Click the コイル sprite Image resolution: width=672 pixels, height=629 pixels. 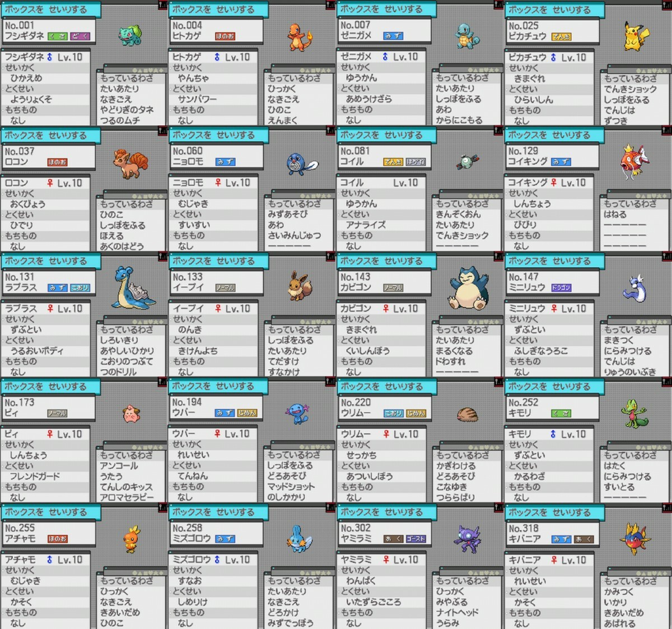click(467, 163)
